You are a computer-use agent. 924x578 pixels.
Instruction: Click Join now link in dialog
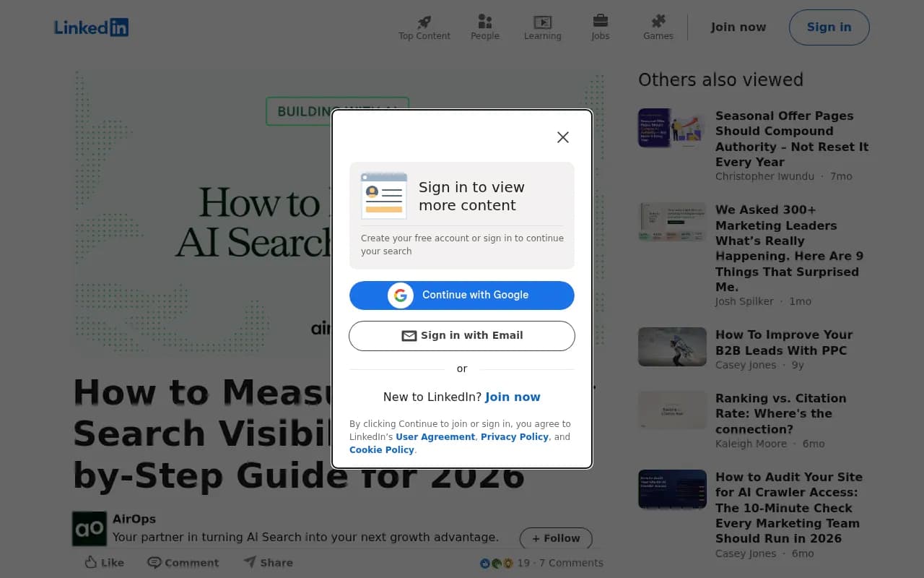click(513, 397)
